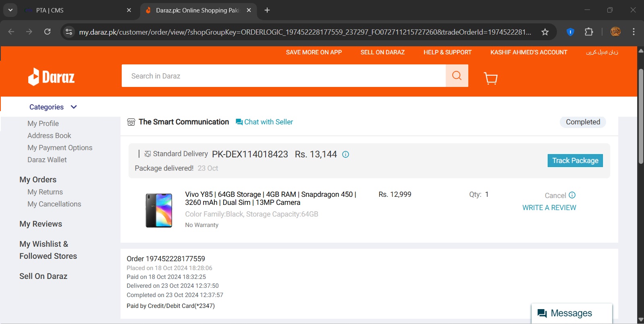This screenshot has width=644, height=324.
Task: Open the shopping cart icon
Action: pyautogui.click(x=490, y=78)
